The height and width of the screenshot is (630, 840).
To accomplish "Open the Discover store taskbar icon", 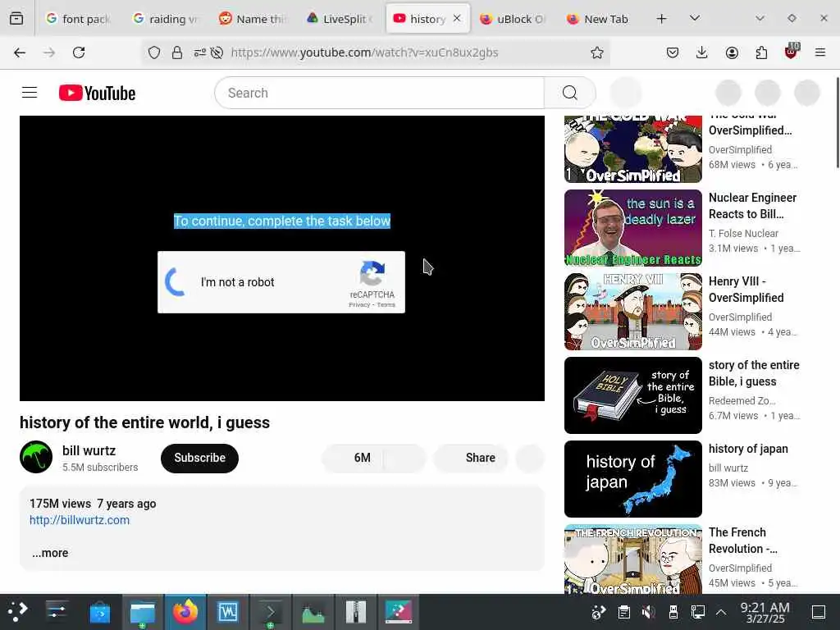I will click(x=99, y=612).
